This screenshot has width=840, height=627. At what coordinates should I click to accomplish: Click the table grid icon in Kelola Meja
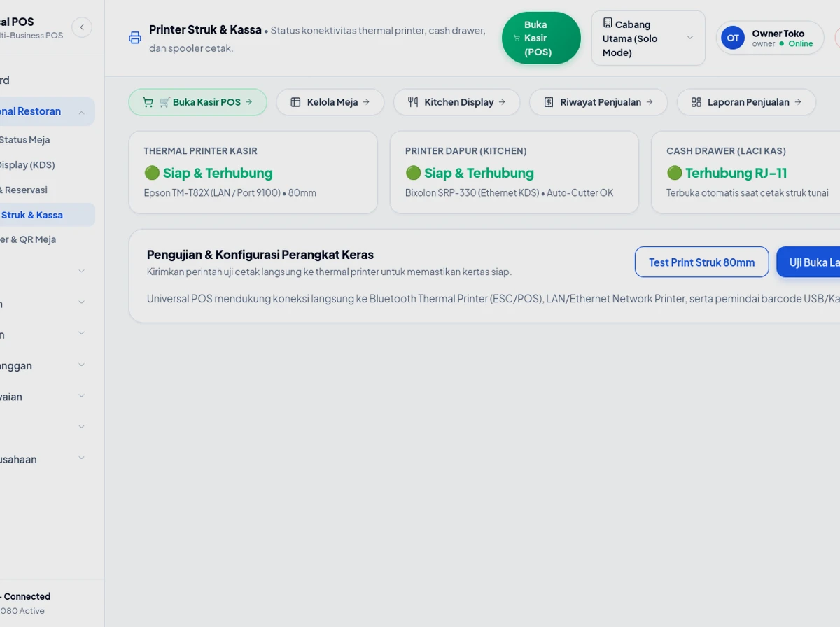[295, 102]
